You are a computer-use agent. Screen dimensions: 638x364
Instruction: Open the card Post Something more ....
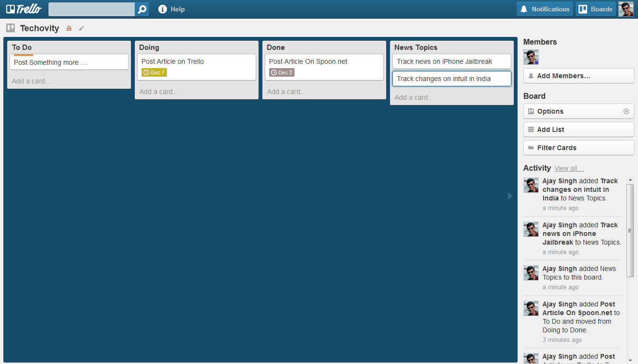click(69, 62)
